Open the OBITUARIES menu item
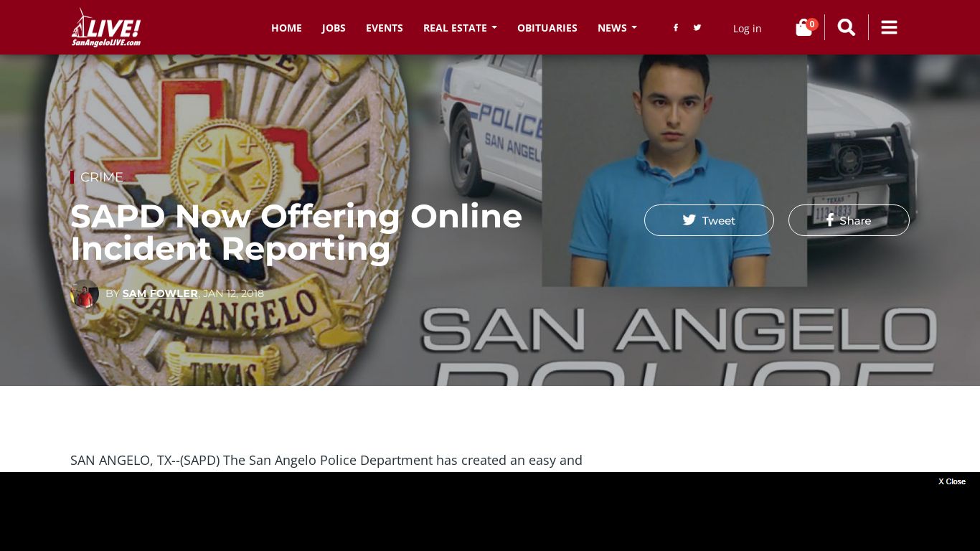 click(x=547, y=28)
